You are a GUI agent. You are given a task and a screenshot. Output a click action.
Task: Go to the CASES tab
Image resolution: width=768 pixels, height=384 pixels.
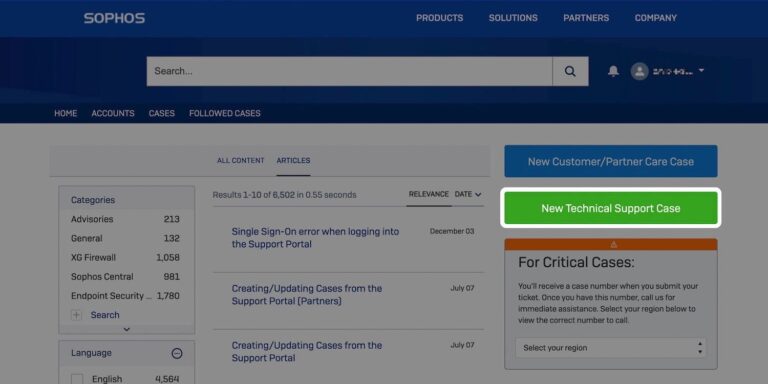point(162,113)
